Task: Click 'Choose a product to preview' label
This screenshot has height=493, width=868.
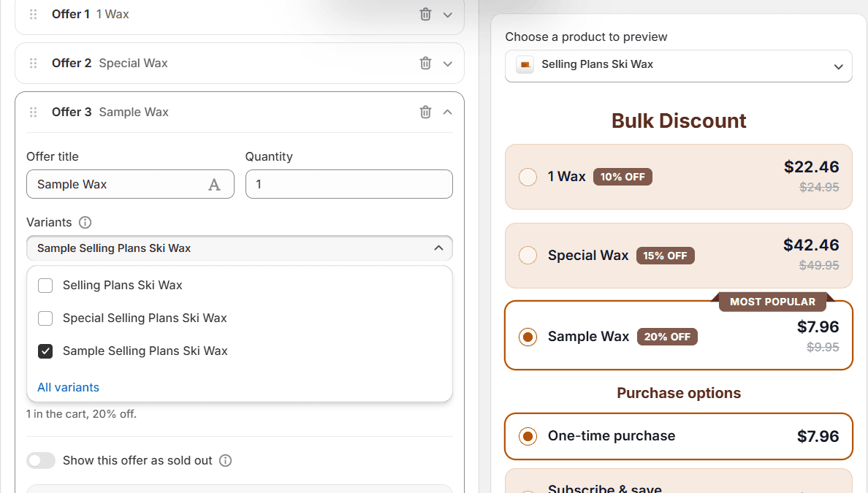Action: pyautogui.click(x=586, y=37)
